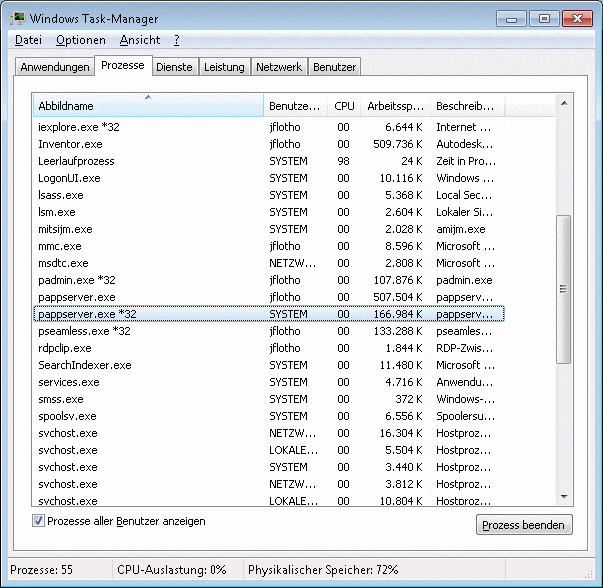This screenshot has height=588, width=603.
Task: Click 'Physikalischer Speicher: 72%' status entry
Action: pos(323,570)
